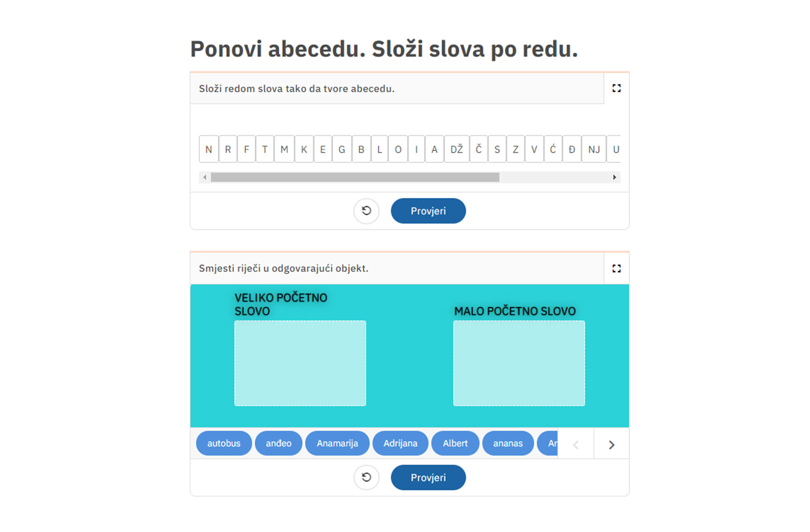Select the letter tile Đ

(x=572, y=149)
